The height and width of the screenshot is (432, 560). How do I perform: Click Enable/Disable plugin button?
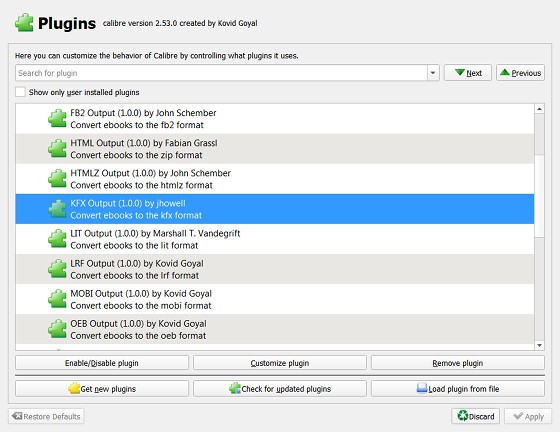102,363
